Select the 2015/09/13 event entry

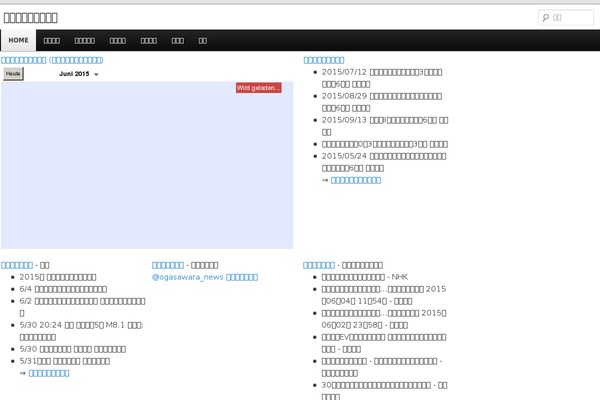pyautogui.click(x=385, y=126)
